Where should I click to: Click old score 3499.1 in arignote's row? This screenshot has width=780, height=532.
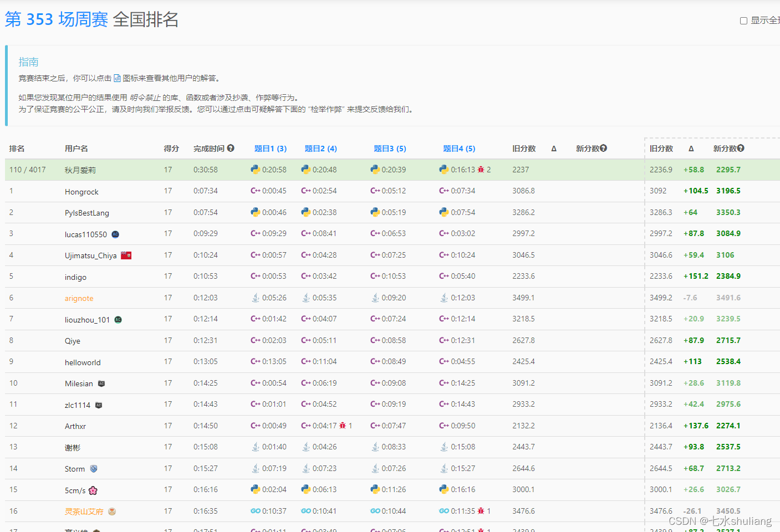[524, 298]
